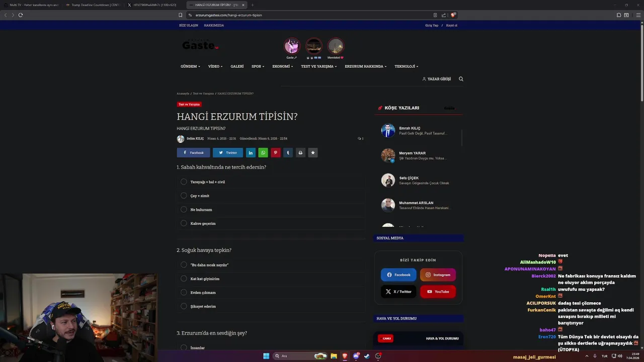Select 'Ne bulursam' breakfast option

271,210
